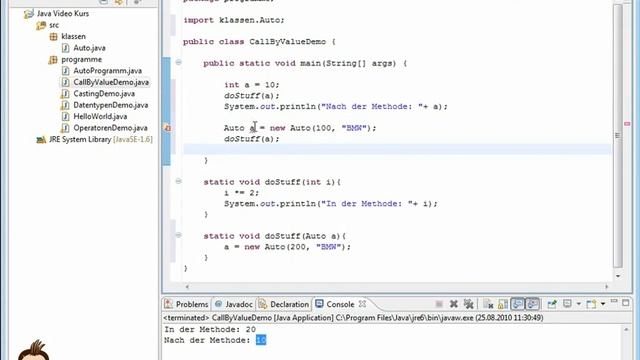Viewport: 640px width, 360px height.
Task: Click the editor horizontal scroll right arrow
Action: click(607, 287)
